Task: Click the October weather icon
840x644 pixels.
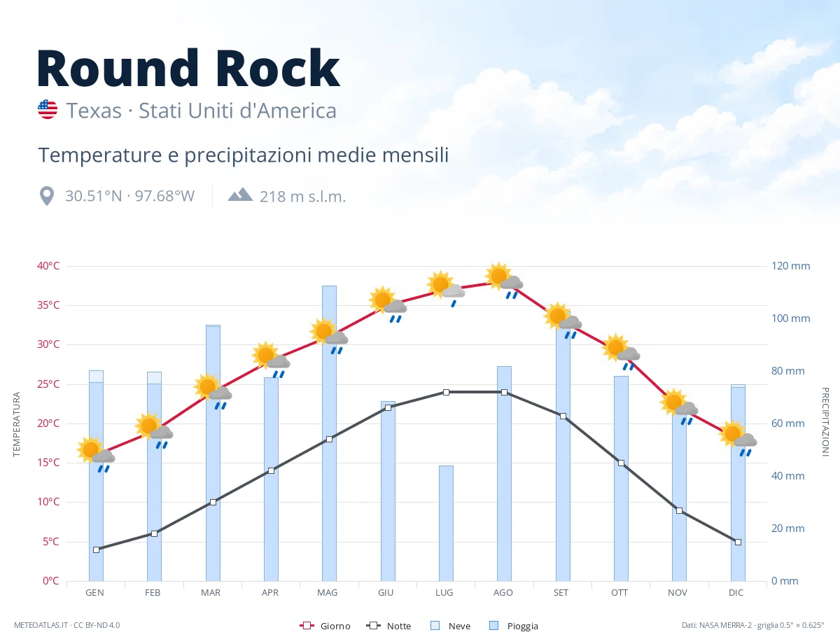Action: (621, 351)
